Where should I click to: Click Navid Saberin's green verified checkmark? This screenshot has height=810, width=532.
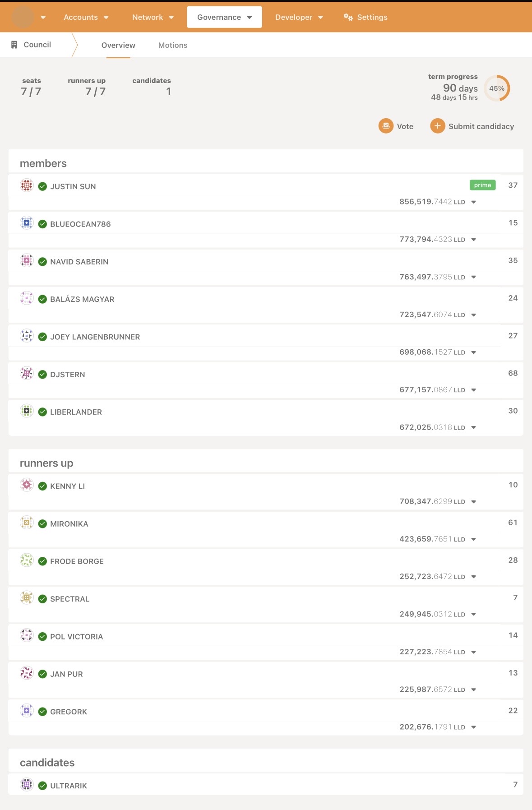43,262
